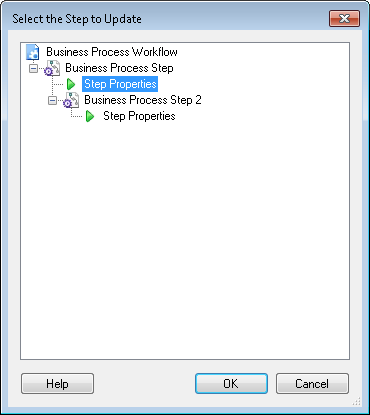Collapse the Business Process Step 2 node

click(x=52, y=100)
